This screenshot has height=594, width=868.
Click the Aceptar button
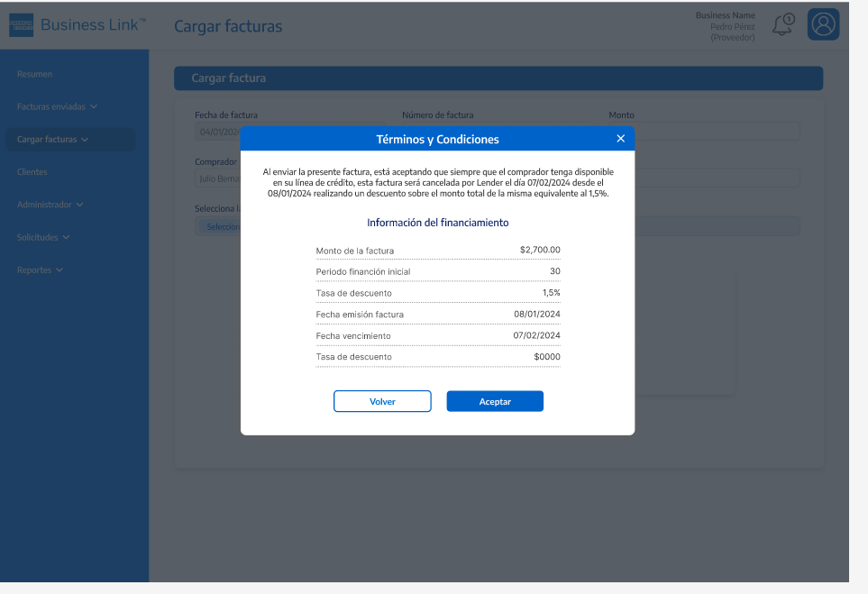click(495, 401)
